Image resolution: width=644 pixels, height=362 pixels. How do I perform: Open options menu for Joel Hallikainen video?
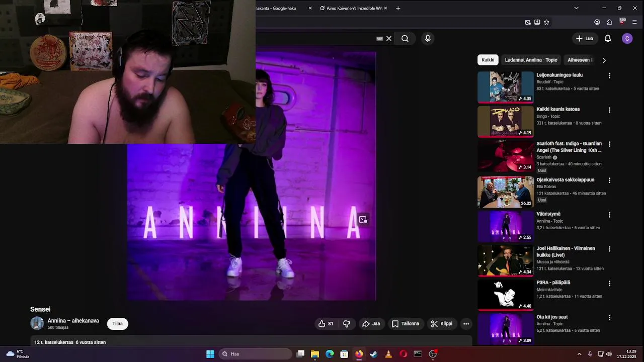[x=609, y=249]
